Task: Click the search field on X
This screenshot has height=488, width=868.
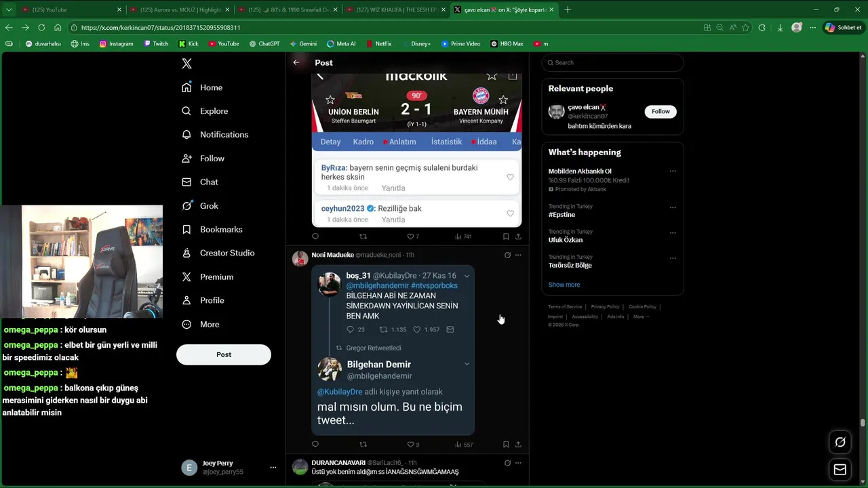Action: (x=612, y=62)
